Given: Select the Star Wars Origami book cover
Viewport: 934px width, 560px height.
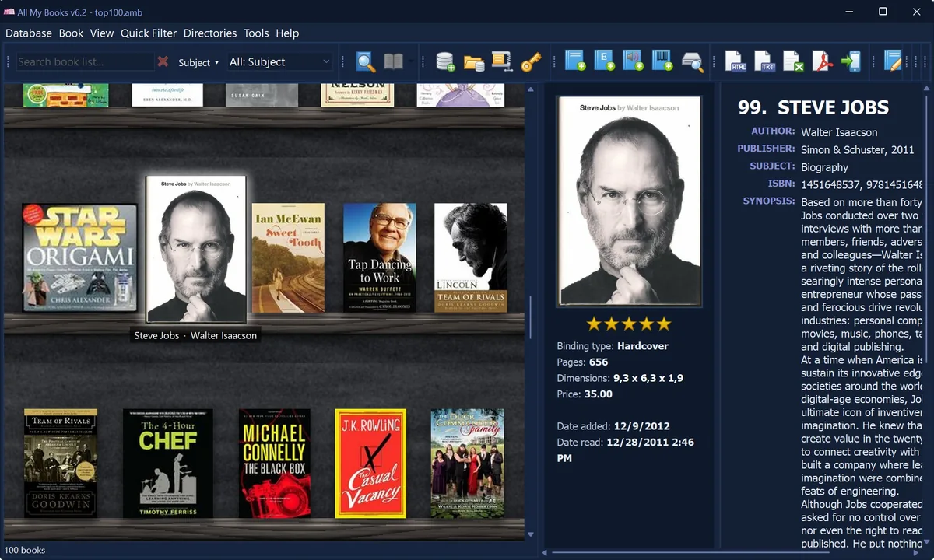Looking at the screenshot, I should click(x=79, y=257).
